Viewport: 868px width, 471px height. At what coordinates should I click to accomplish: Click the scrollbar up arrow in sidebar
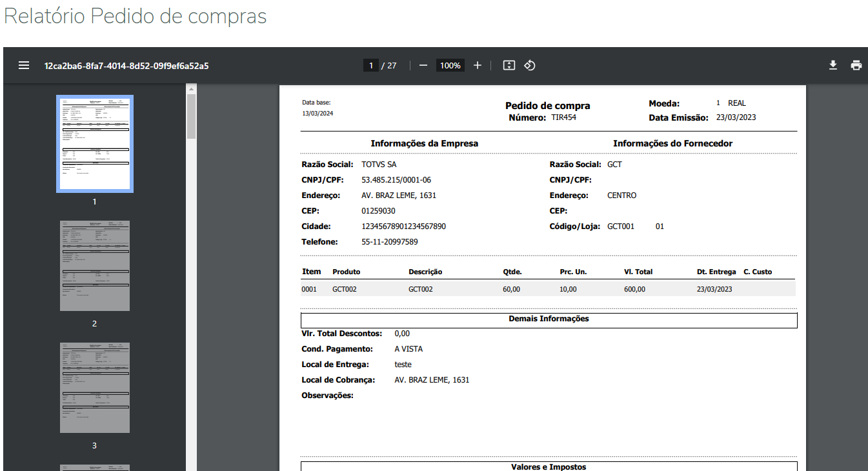pyautogui.click(x=191, y=88)
